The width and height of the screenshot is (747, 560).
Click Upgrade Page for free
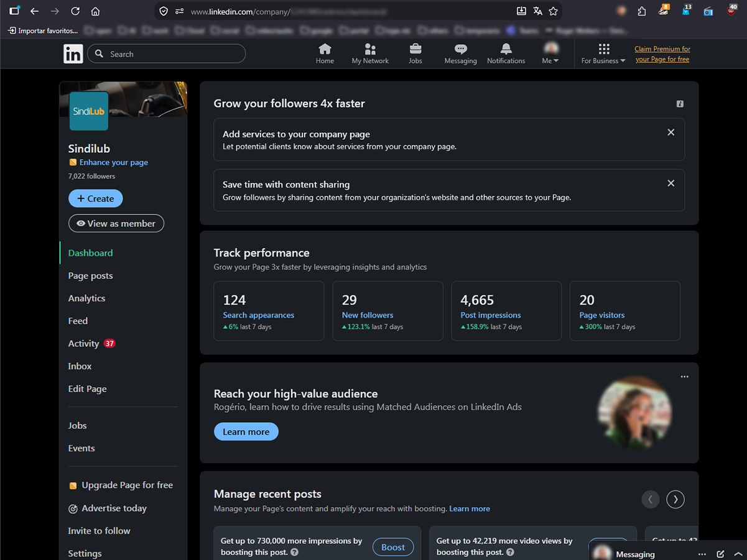[x=121, y=485]
